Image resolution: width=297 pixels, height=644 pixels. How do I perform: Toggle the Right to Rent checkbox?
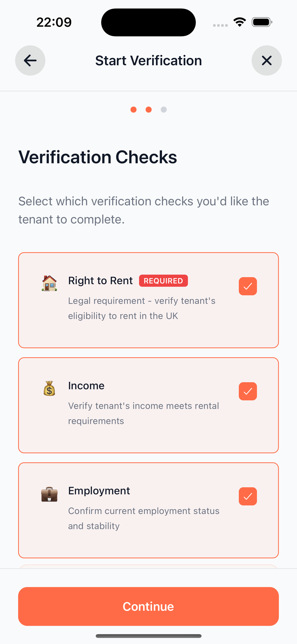coord(248,286)
